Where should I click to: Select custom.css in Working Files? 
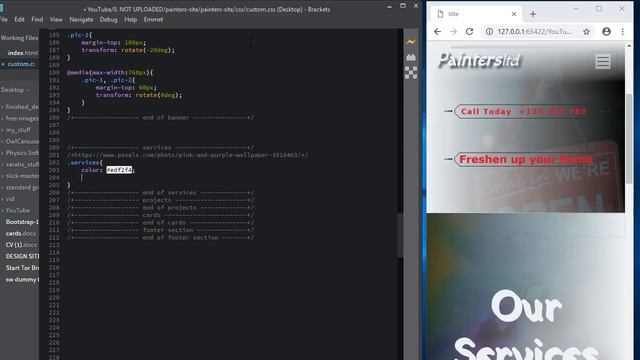point(21,64)
